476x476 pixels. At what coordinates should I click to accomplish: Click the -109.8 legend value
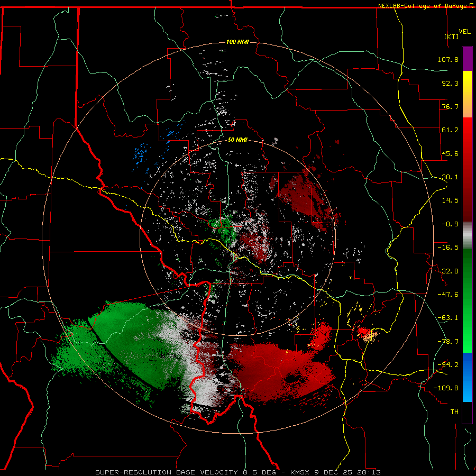coord(446,388)
